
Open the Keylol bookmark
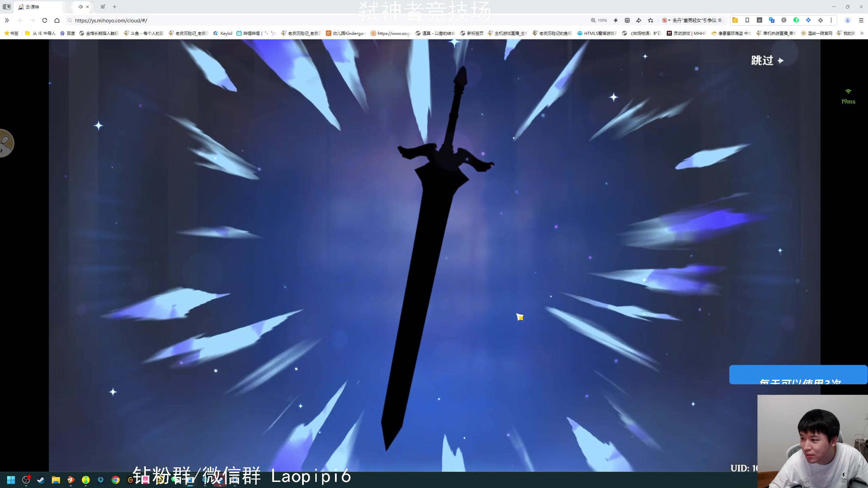tap(223, 33)
